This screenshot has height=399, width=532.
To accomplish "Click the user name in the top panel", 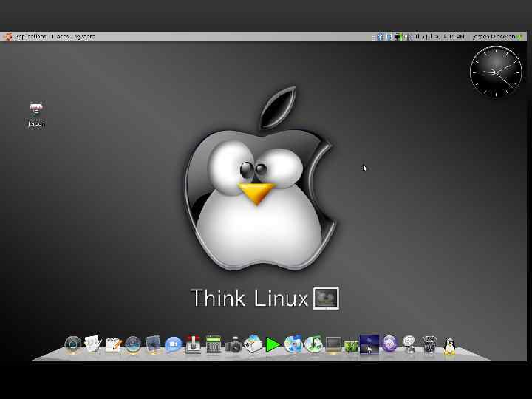I will [494, 37].
